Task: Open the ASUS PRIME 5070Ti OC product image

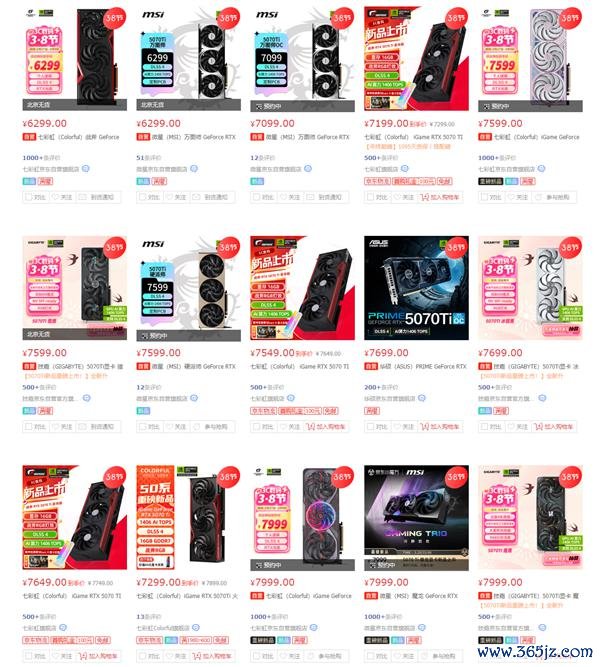Action: tap(416, 288)
